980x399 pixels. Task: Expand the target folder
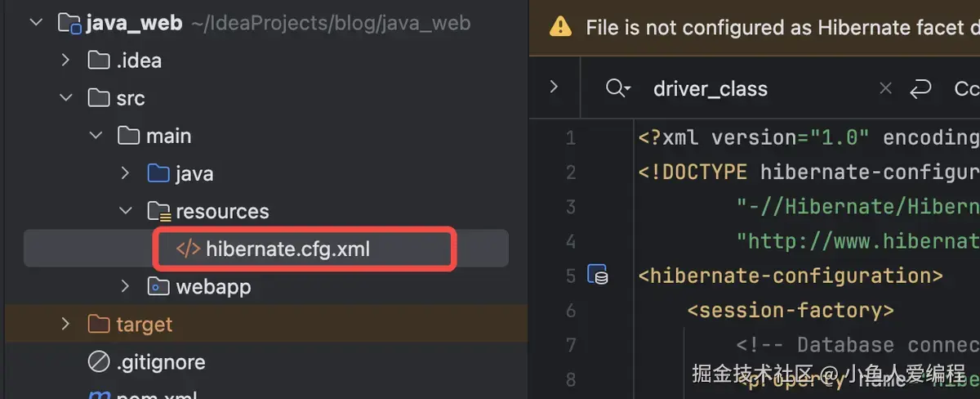point(65,324)
